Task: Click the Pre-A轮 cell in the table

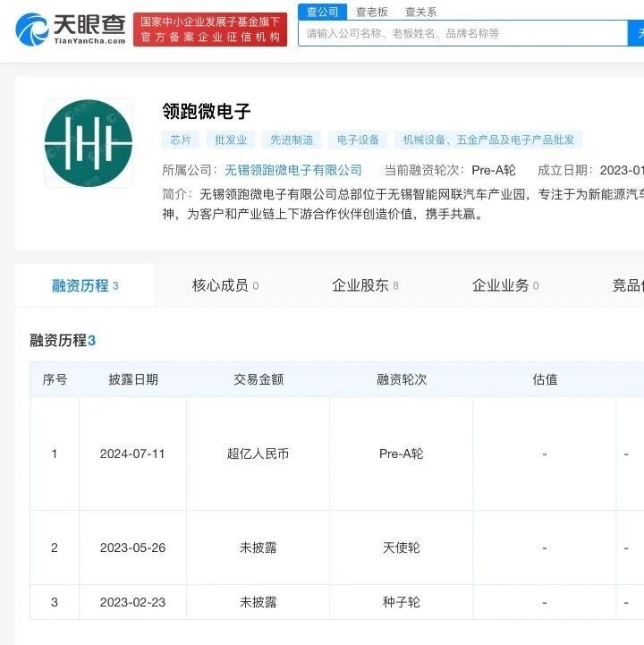Action: (402, 454)
